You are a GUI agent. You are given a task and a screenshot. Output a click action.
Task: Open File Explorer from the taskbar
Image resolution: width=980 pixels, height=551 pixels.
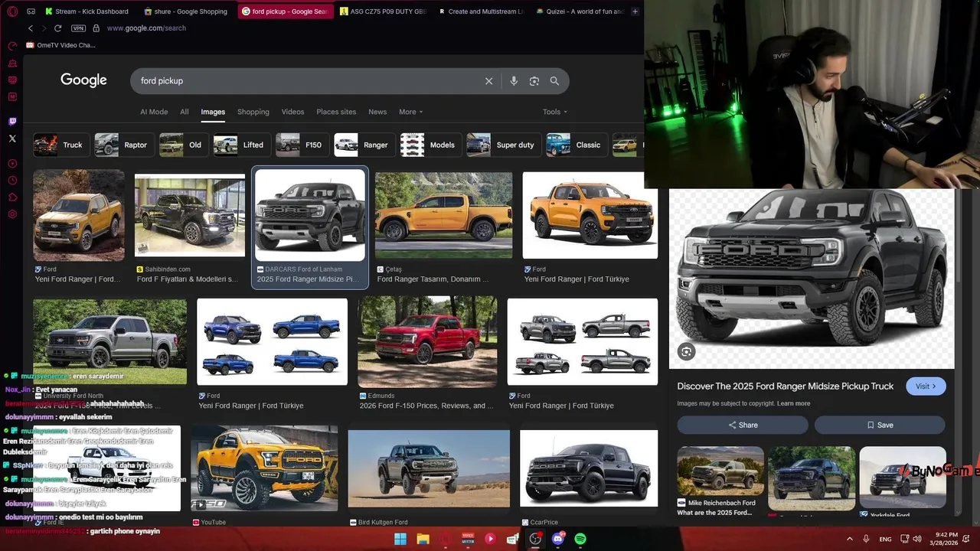[x=423, y=540]
